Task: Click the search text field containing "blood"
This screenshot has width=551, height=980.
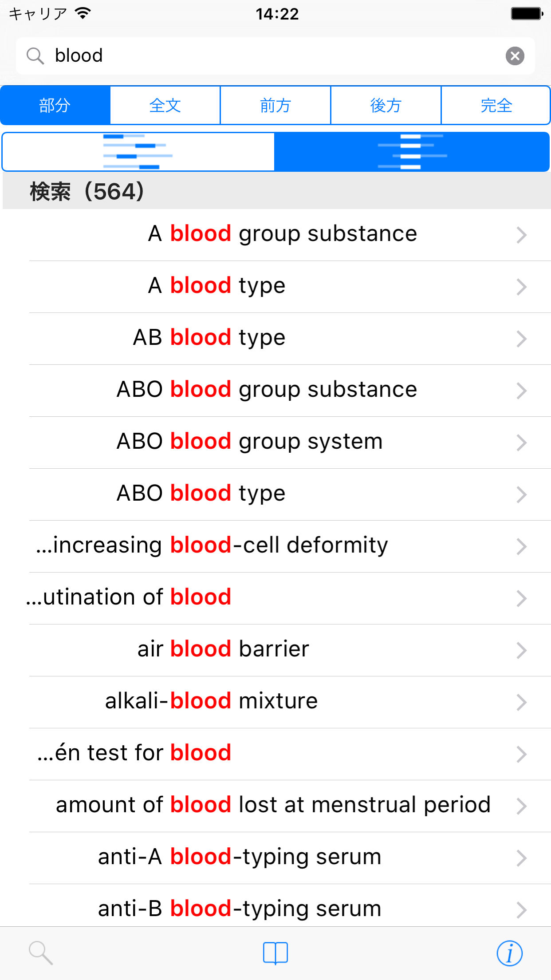Action: 275,56
